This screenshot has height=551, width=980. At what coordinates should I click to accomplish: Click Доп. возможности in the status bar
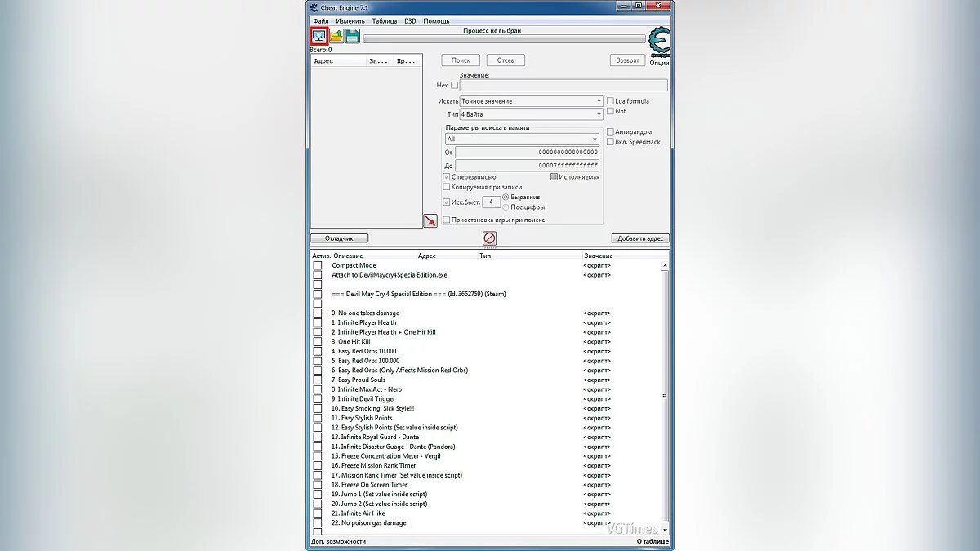click(x=339, y=541)
